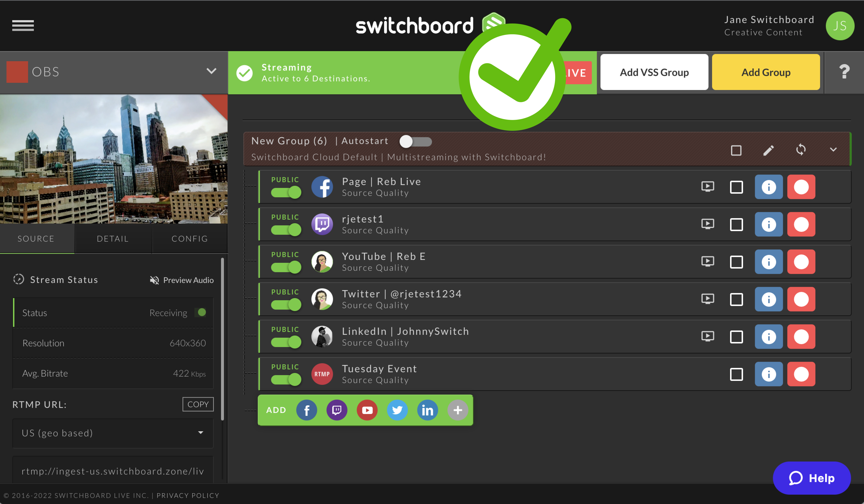
Task: Click the Stream Status heading icon
Action: [x=18, y=279]
